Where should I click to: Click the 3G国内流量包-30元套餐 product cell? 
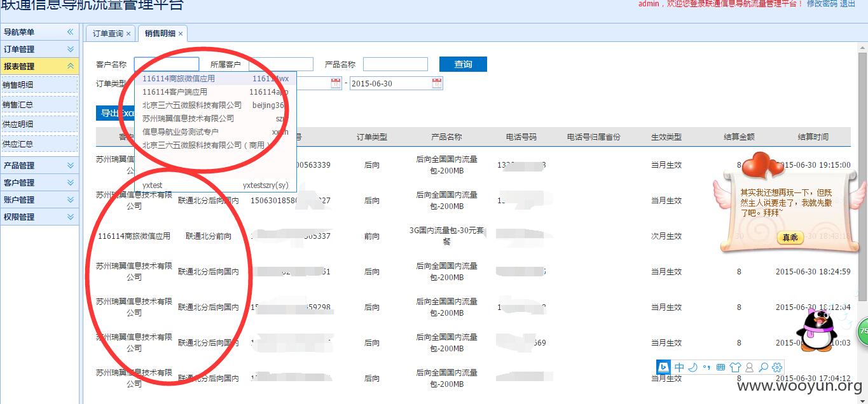coord(447,236)
